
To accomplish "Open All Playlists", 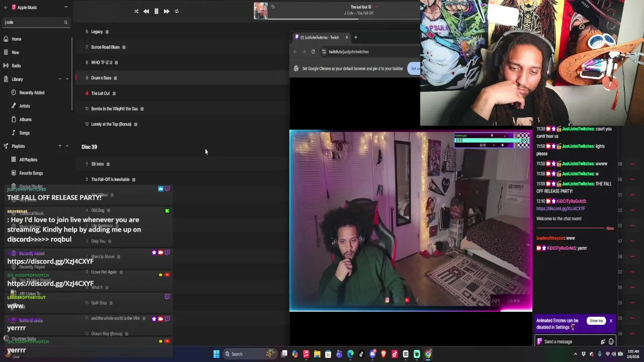I will [x=28, y=159].
